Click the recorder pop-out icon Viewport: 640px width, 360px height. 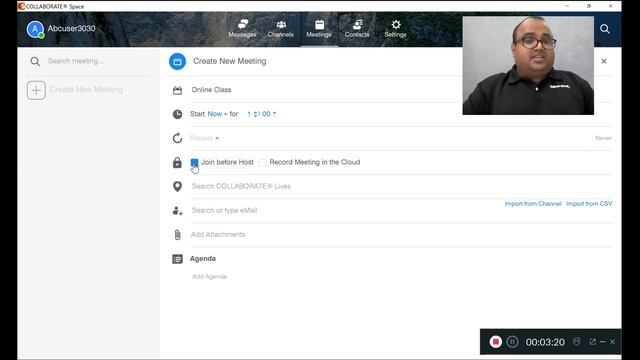[592, 342]
